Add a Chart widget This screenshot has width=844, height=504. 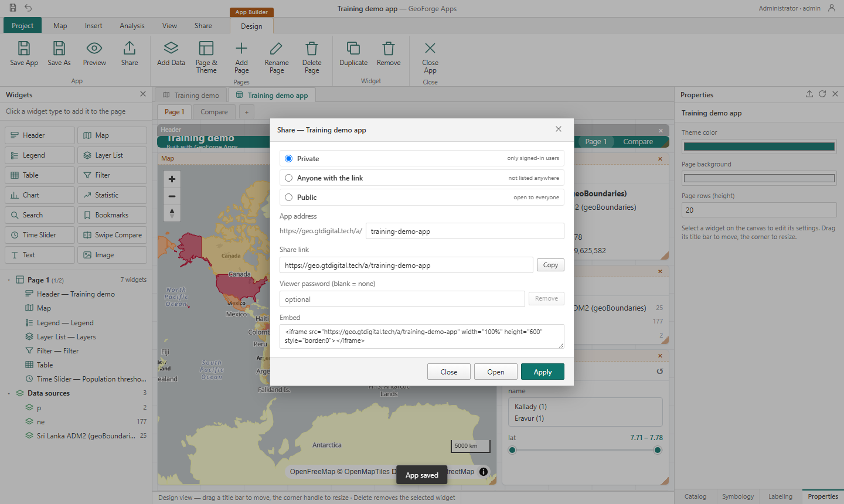coord(40,195)
